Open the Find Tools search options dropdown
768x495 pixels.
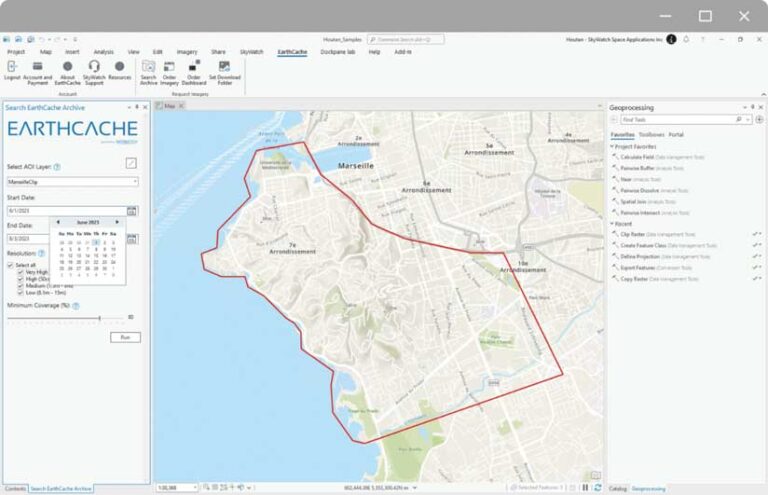[747, 119]
